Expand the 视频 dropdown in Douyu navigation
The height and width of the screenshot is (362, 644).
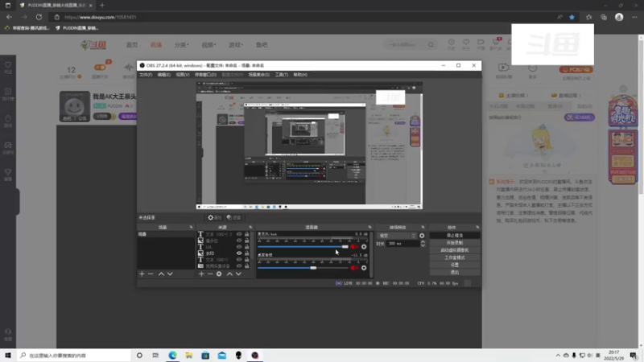[208, 45]
